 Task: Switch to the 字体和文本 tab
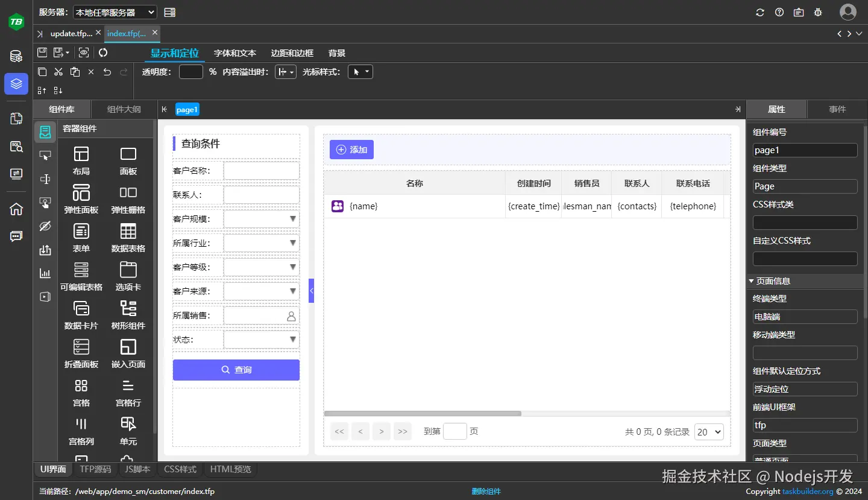point(234,52)
